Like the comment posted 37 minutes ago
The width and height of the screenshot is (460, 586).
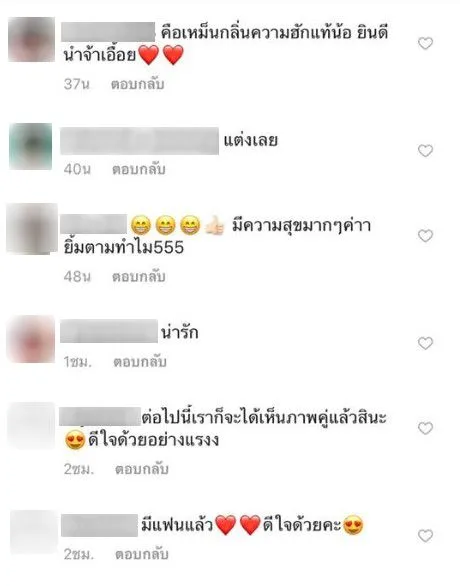click(425, 43)
